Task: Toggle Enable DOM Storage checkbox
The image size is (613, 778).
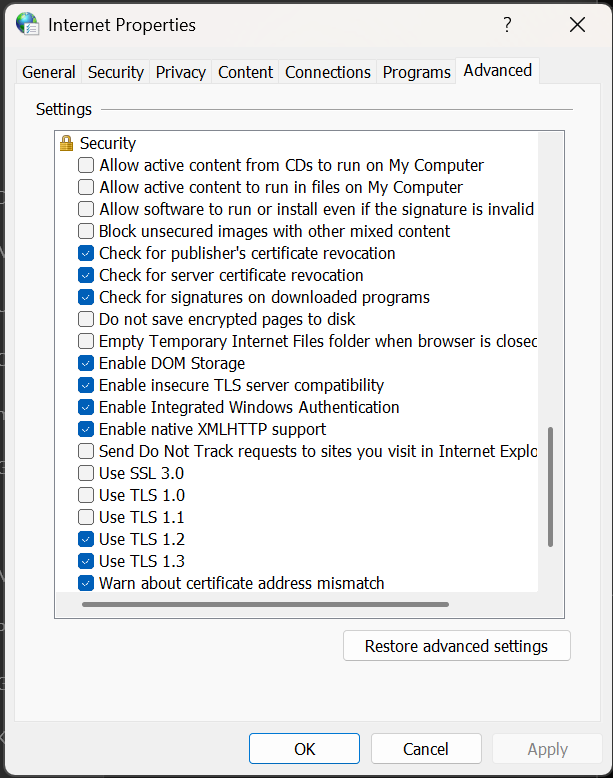Action: (x=86, y=363)
